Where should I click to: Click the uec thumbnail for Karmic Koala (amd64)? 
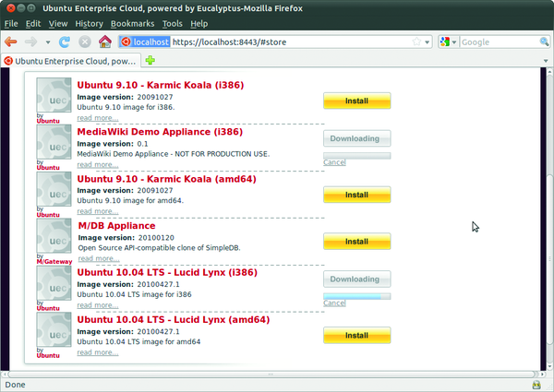pyautogui.click(x=54, y=189)
